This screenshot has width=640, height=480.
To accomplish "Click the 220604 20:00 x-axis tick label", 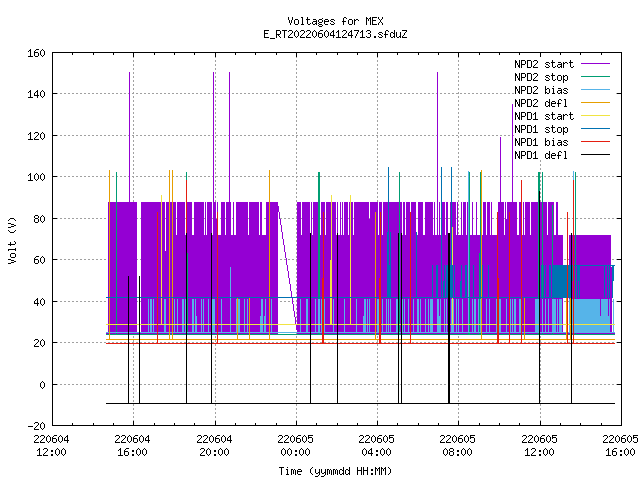I will pos(214,446).
